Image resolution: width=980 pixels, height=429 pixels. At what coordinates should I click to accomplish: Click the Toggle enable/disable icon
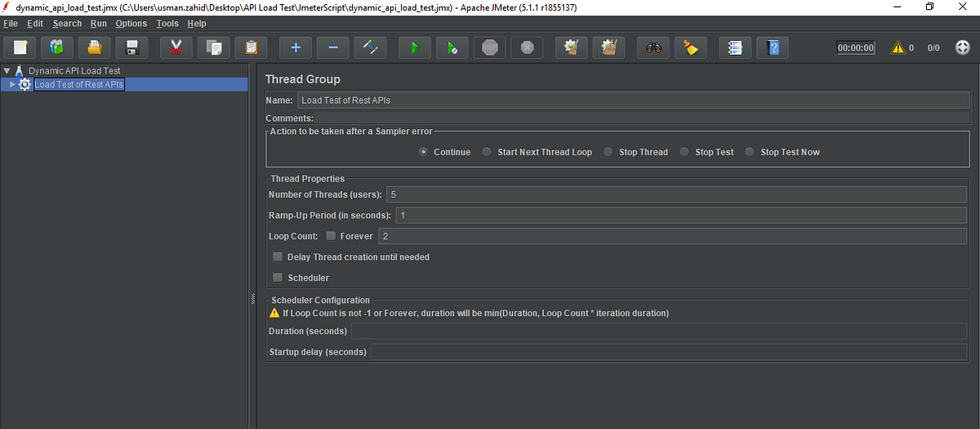(x=370, y=47)
